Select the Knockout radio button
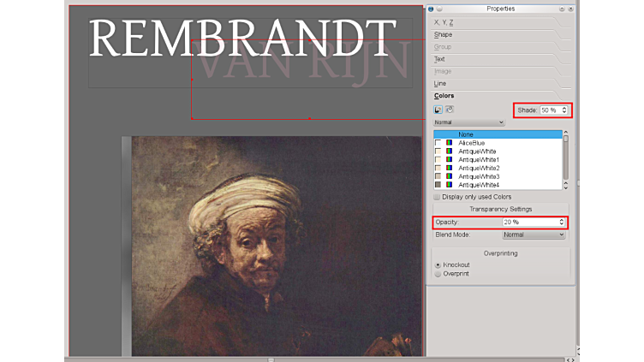 click(438, 265)
